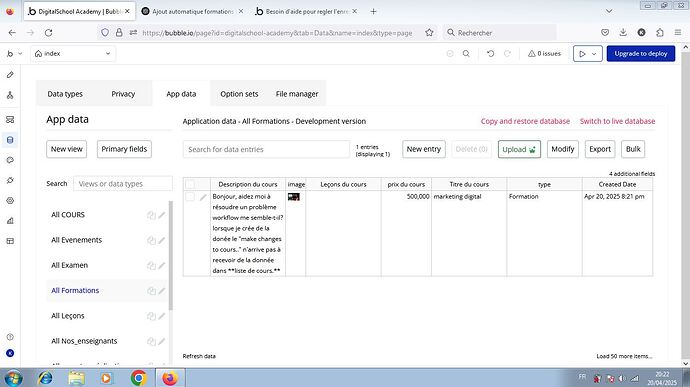Open Internet Explorer from the taskbar
This screenshot has height=387, width=690.
click(45, 378)
